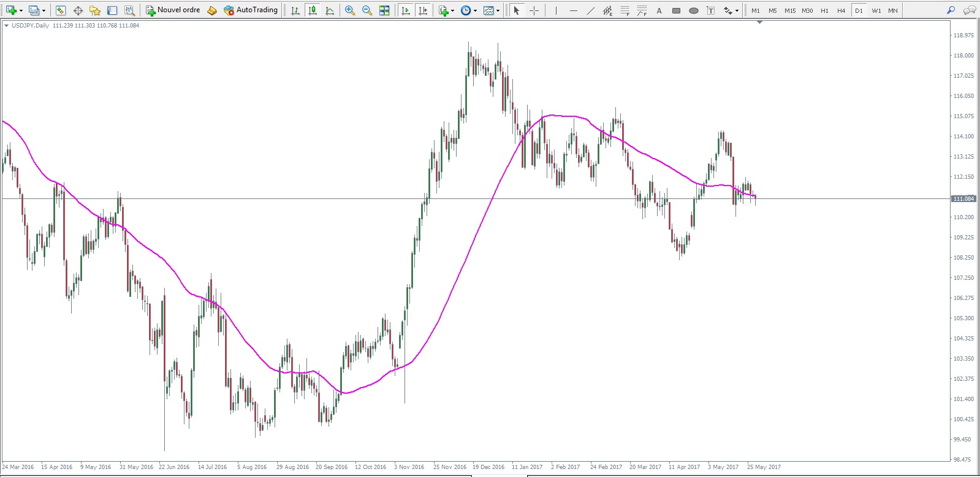Click the USDJPY,Daily chart title text

(30, 26)
